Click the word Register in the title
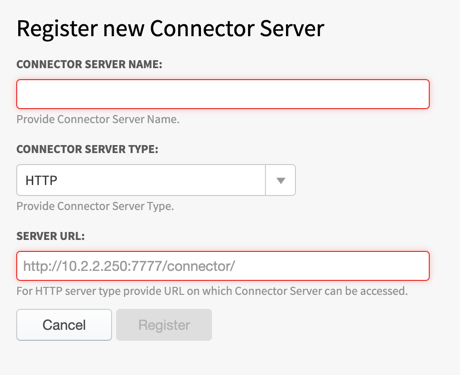 click(57, 29)
